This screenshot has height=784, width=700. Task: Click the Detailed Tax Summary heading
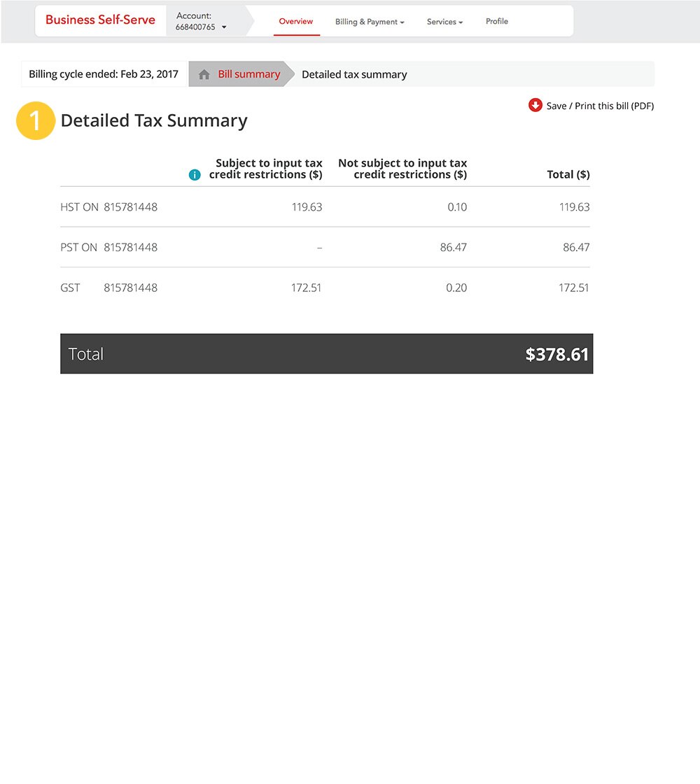[154, 120]
